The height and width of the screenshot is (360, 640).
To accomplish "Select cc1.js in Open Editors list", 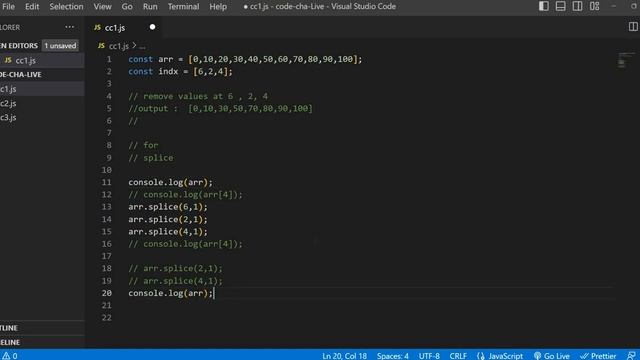I will pos(42,60).
